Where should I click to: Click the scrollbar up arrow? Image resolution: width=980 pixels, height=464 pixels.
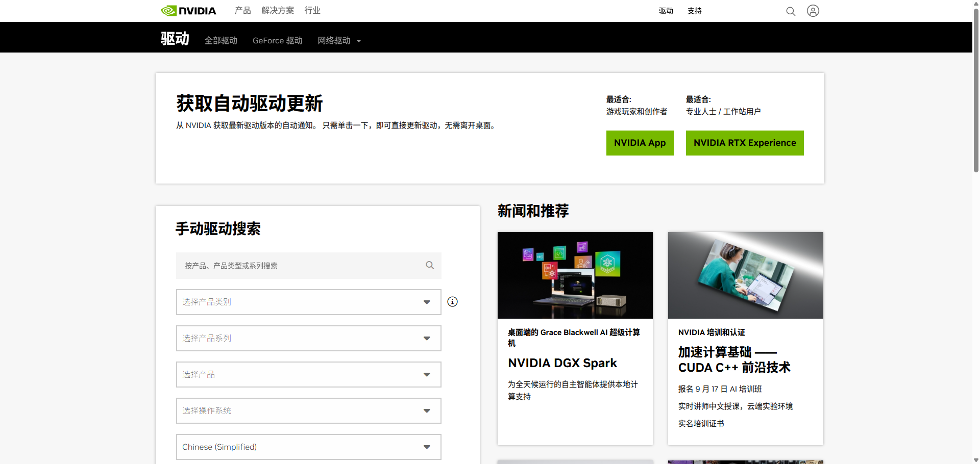(x=976, y=3)
